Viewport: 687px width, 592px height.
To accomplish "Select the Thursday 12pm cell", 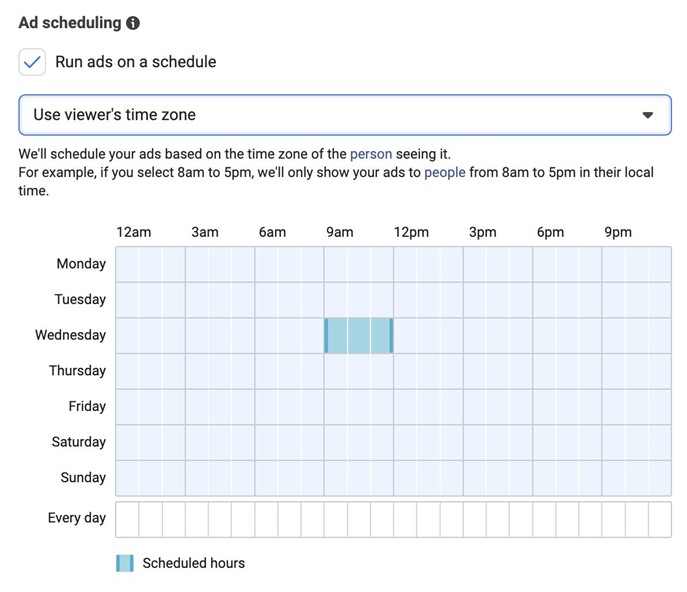I will [405, 370].
